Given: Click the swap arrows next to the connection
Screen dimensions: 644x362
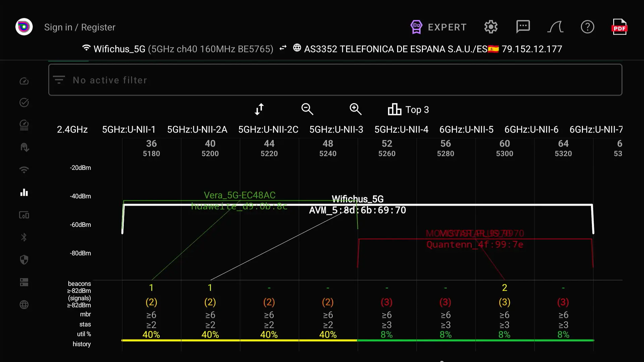Looking at the screenshot, I should 283,48.
